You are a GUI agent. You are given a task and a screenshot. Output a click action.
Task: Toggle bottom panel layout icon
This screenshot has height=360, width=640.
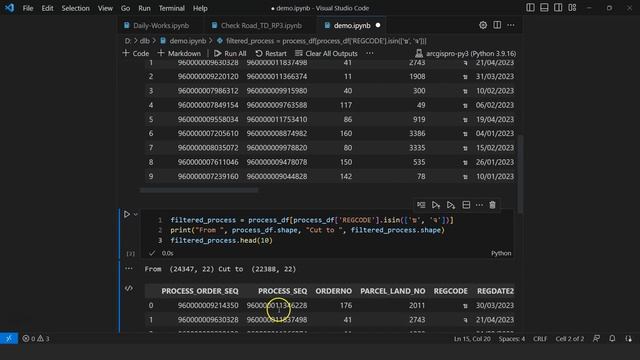(544, 8)
